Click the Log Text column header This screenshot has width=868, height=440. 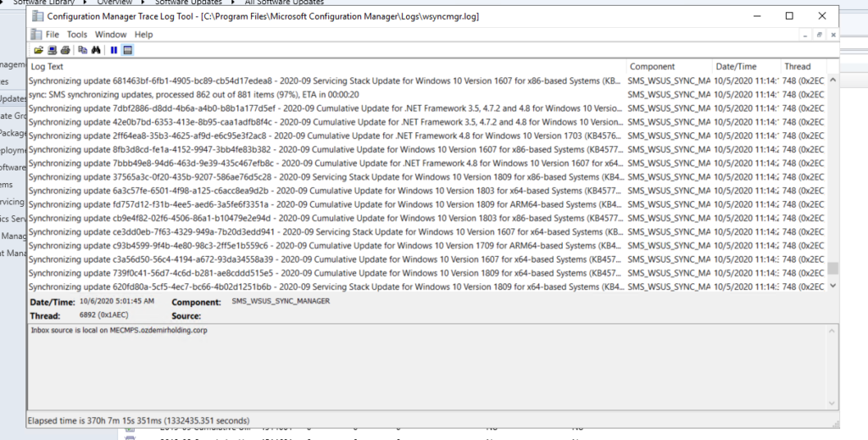point(327,66)
